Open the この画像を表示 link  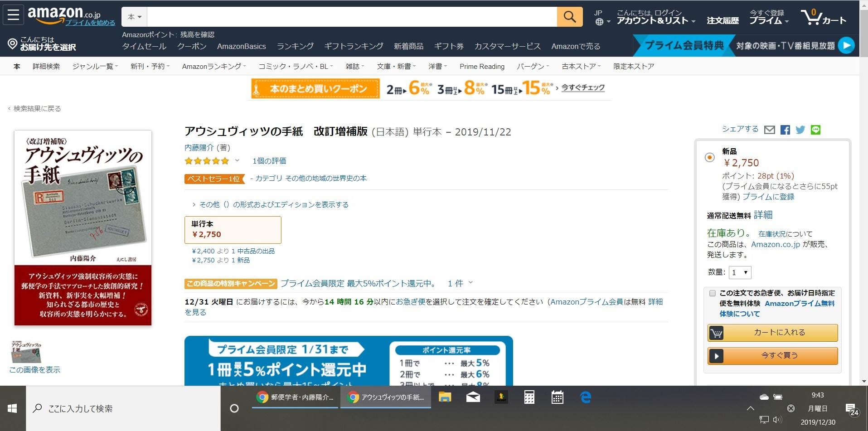(35, 370)
